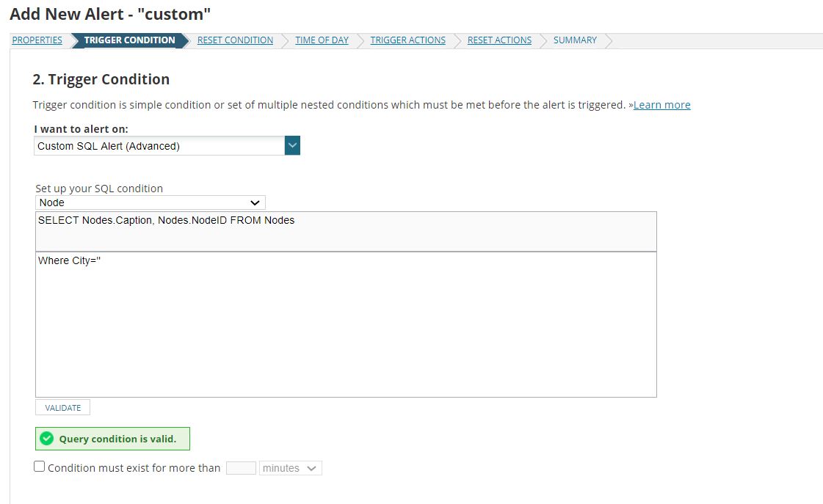Click the 'Query condition is valid' message
823x504 pixels.
(x=117, y=439)
